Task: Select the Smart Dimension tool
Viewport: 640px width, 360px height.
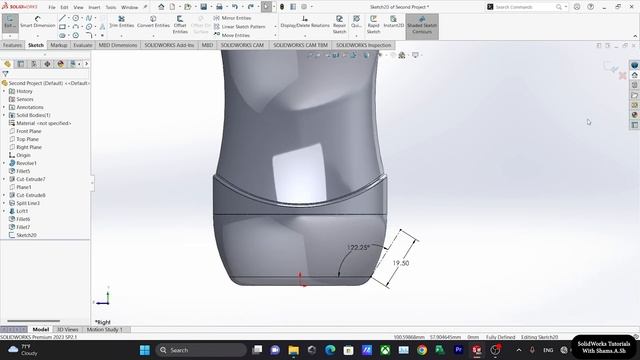Action: pyautogui.click(x=38, y=22)
